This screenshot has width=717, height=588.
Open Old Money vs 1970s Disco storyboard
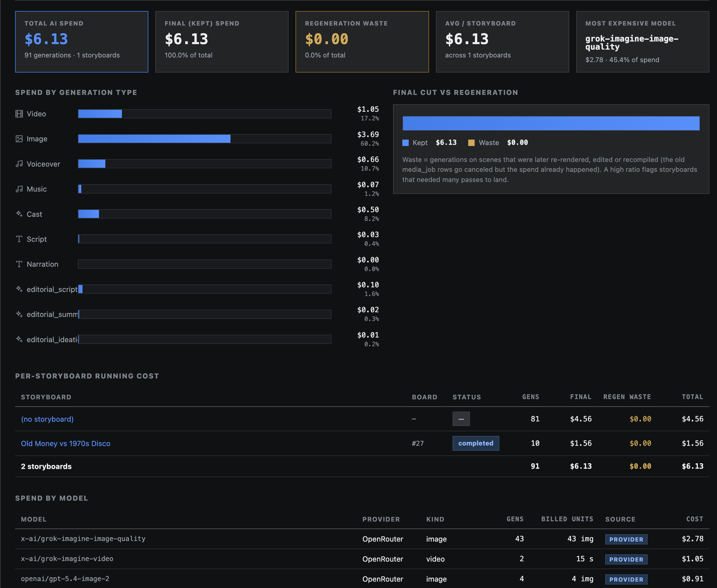tap(65, 443)
